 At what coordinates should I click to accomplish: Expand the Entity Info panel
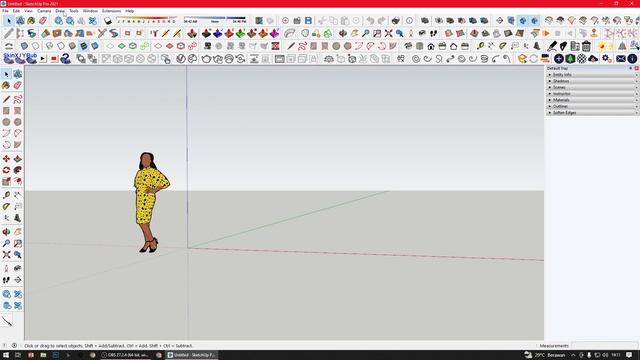point(592,75)
